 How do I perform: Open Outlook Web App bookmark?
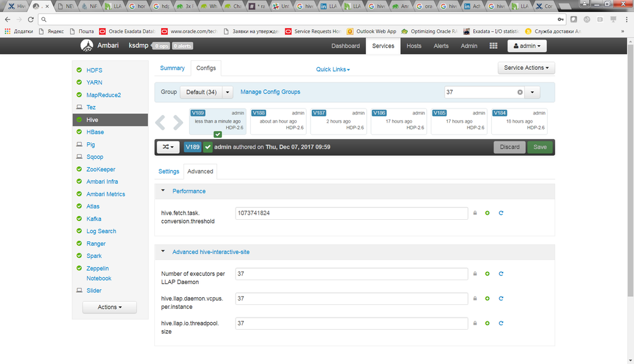pyautogui.click(x=372, y=31)
